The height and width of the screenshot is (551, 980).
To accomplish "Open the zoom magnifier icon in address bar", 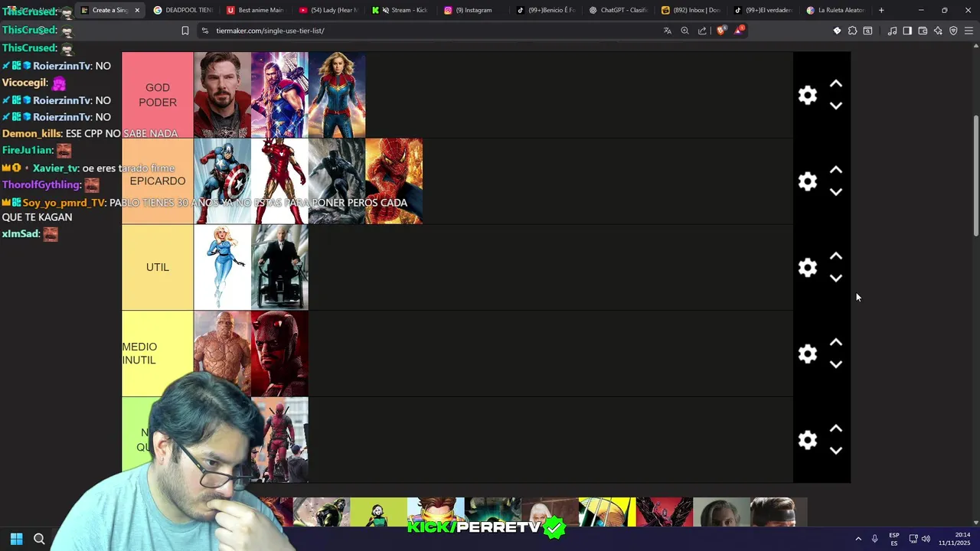I will pyautogui.click(x=684, y=31).
